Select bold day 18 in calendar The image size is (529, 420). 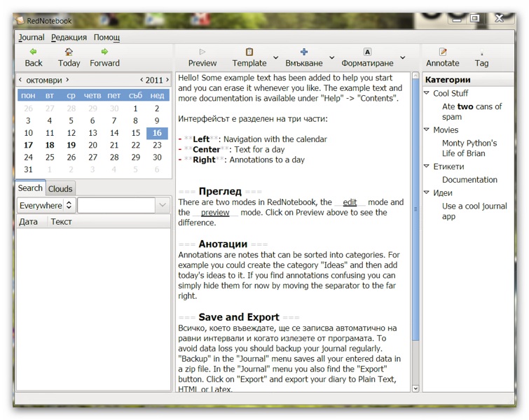tap(50, 145)
